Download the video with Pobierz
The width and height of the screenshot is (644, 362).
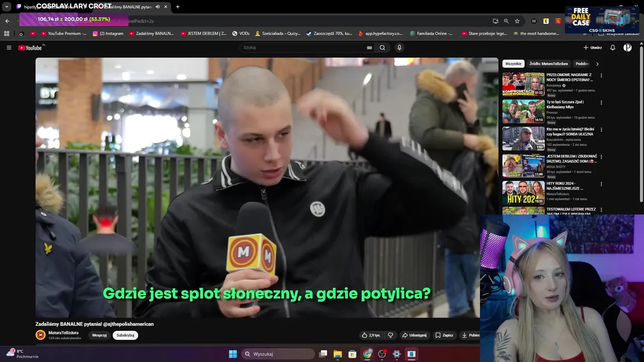(x=470, y=335)
